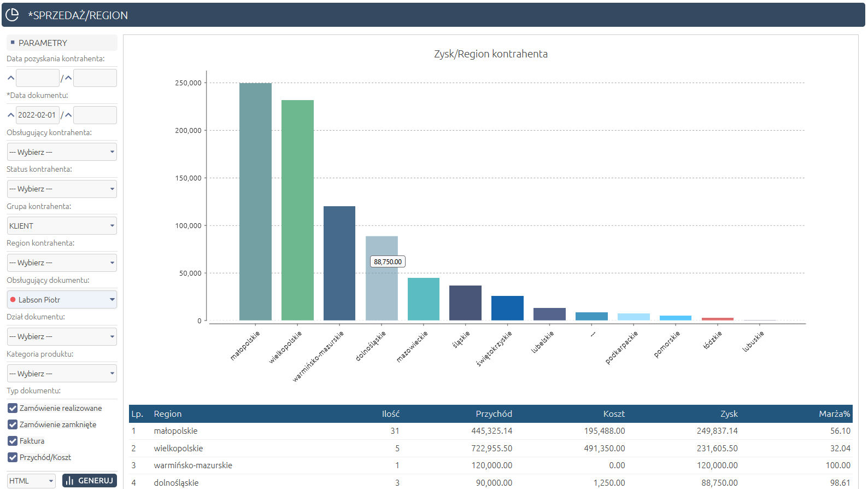Image resolution: width=868 pixels, height=489 pixels.
Task: Expand the HTML output format dropdown
Action: (x=31, y=481)
